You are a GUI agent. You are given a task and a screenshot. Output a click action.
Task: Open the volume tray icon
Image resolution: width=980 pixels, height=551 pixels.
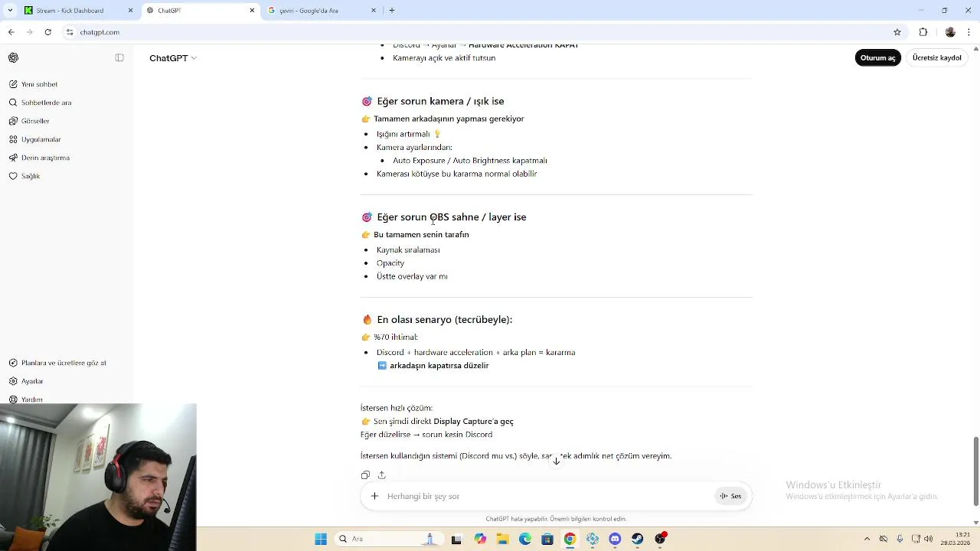pyautogui.click(x=929, y=539)
